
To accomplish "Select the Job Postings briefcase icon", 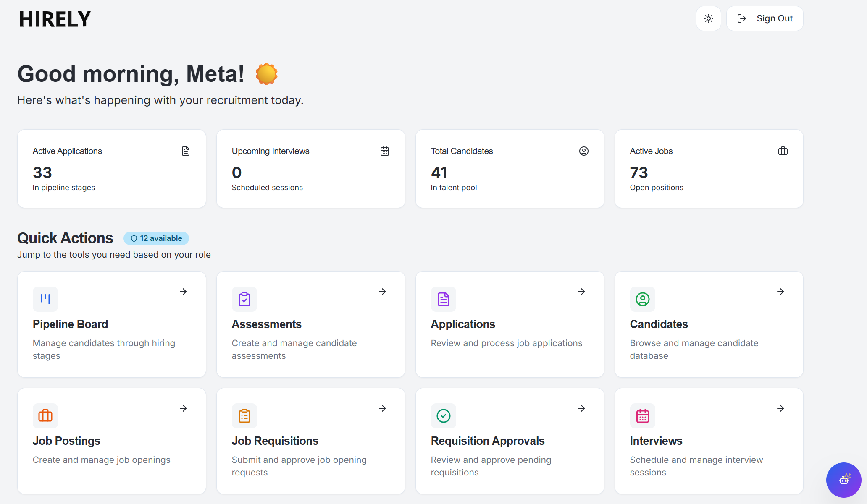I will point(45,415).
